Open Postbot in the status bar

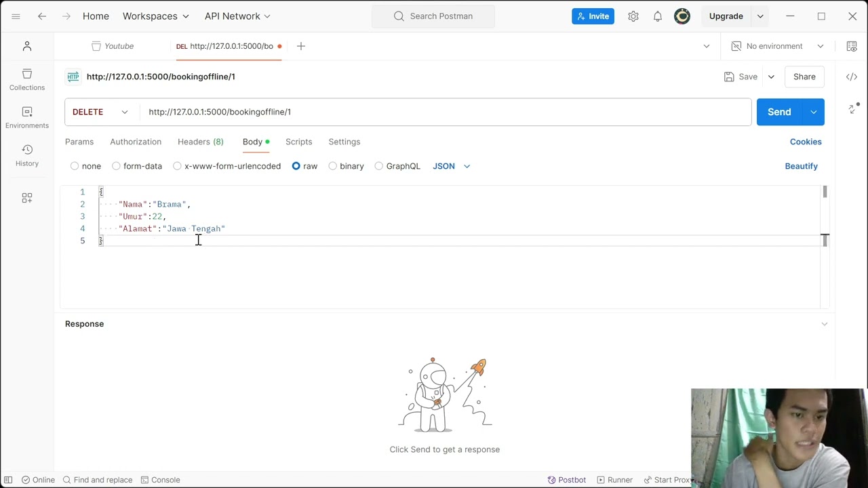tap(567, 480)
